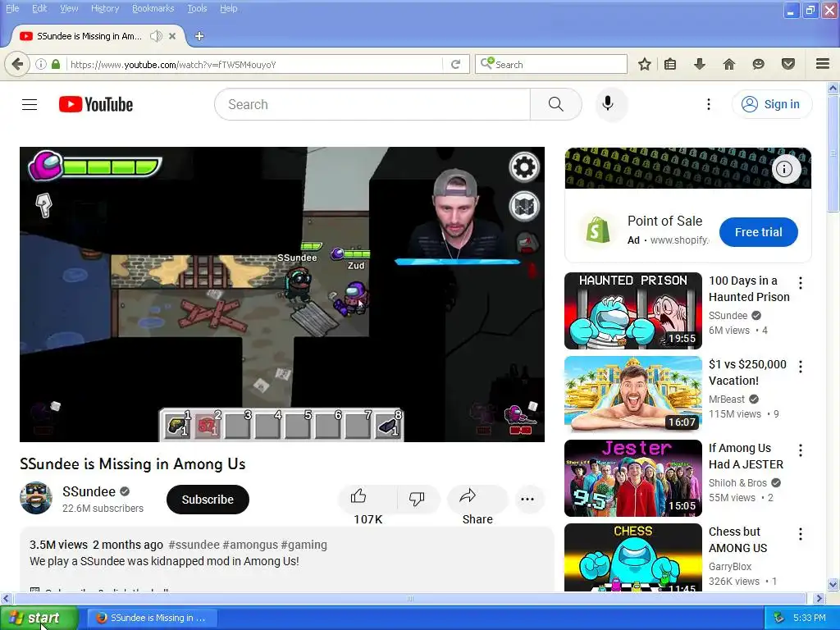The image size is (840, 630).
Task: Like the video with thumbs up
Action: pyautogui.click(x=367, y=500)
